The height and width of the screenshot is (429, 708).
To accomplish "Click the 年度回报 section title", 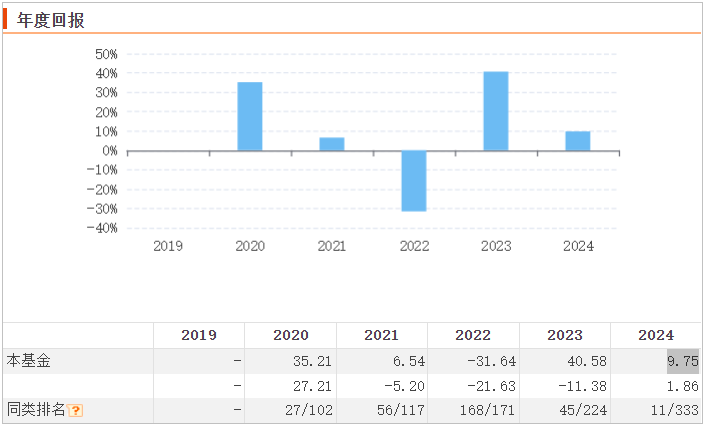I will [51, 19].
